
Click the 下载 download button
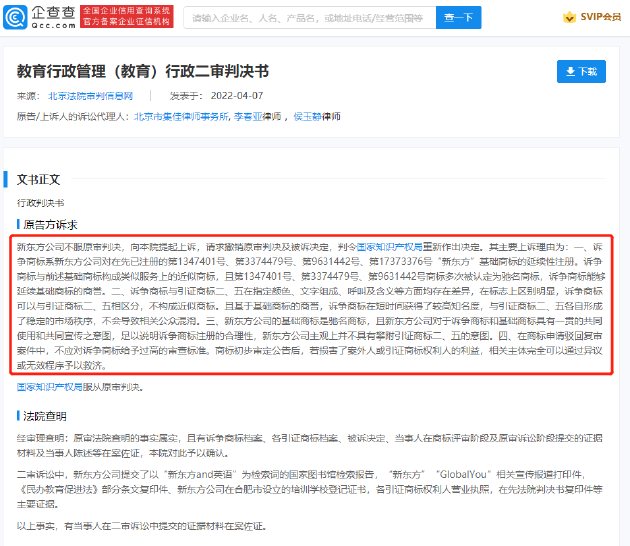tap(581, 72)
